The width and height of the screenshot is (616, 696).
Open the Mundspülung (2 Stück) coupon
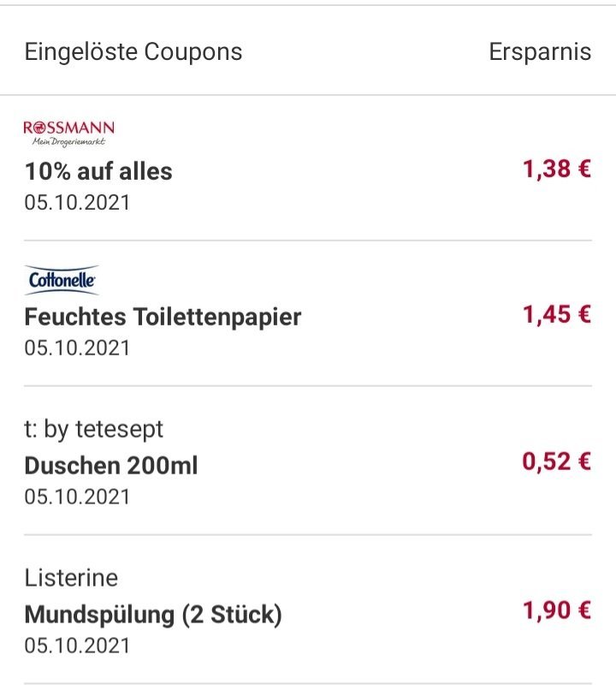point(308,610)
